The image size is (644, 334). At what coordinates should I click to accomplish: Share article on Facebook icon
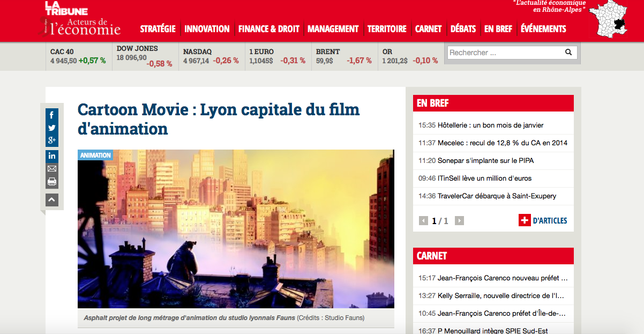[52, 115]
